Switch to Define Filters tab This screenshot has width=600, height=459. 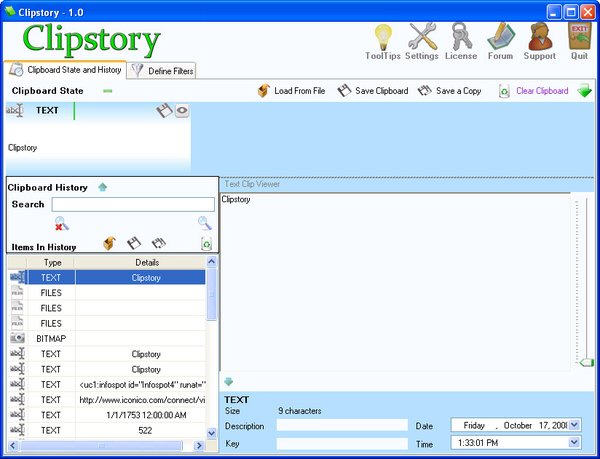[161, 71]
